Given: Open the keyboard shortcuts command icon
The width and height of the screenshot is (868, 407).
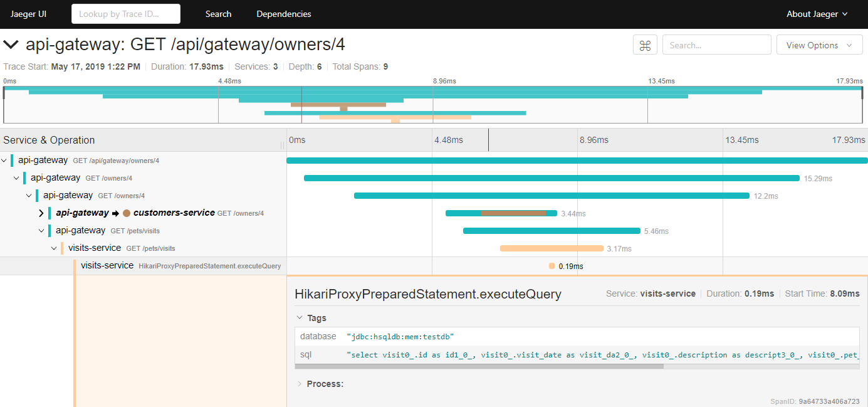Looking at the screenshot, I should [x=645, y=45].
